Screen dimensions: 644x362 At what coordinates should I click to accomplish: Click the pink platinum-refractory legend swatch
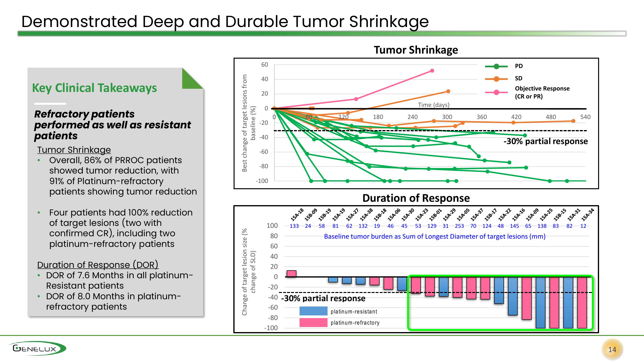point(313,322)
